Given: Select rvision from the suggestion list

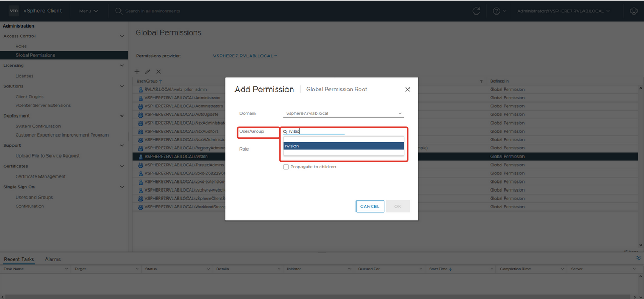Looking at the screenshot, I should coord(344,146).
